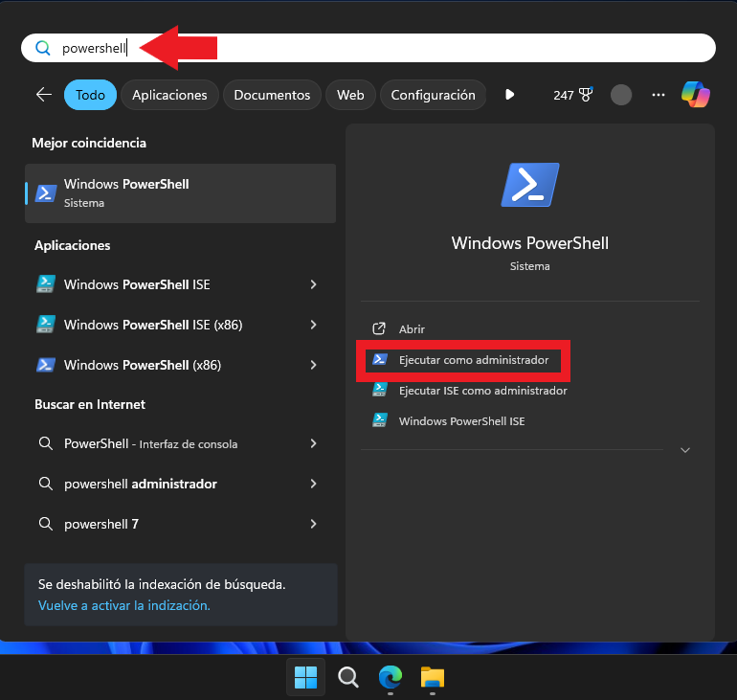Expand Windows PowerShell (x86) chevron

(314, 365)
